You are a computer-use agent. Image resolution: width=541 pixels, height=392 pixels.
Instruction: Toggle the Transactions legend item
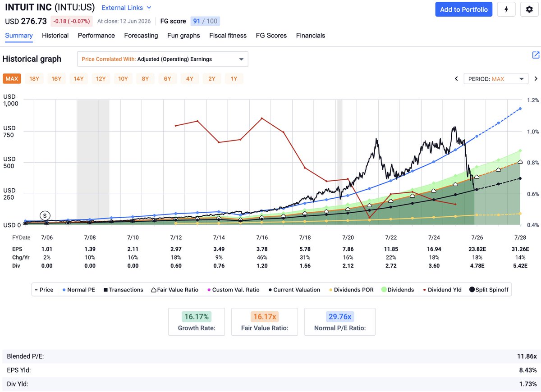[123, 290]
